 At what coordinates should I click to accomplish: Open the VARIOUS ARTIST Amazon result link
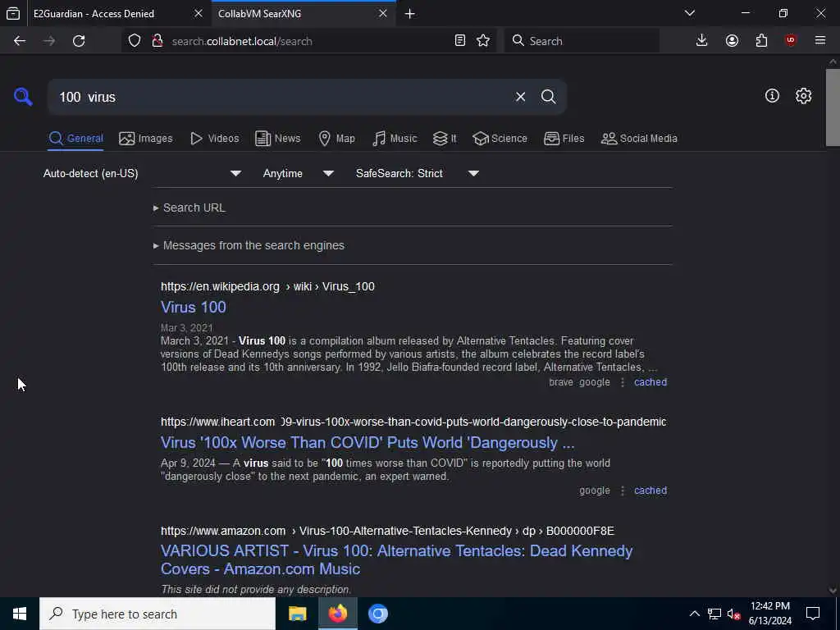point(396,559)
